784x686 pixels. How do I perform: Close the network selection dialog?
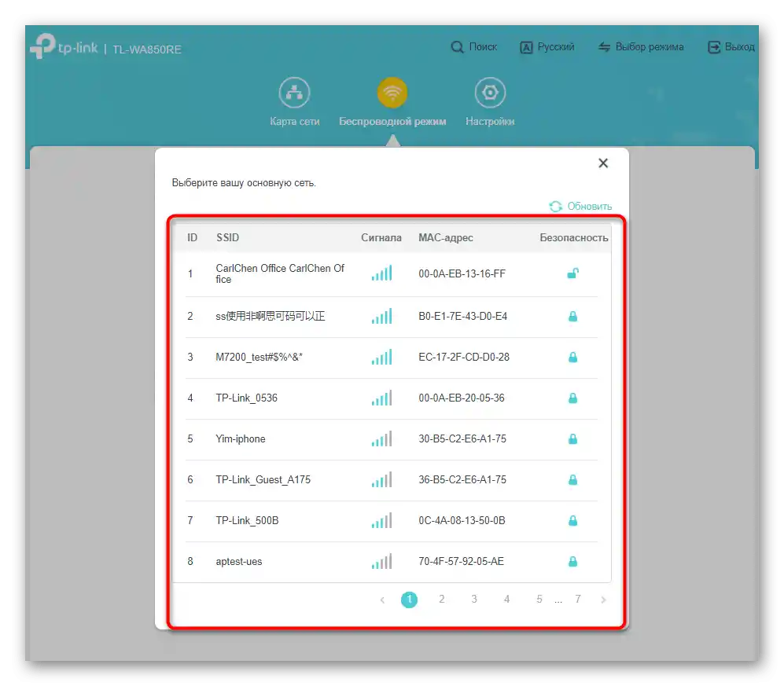pyautogui.click(x=603, y=163)
